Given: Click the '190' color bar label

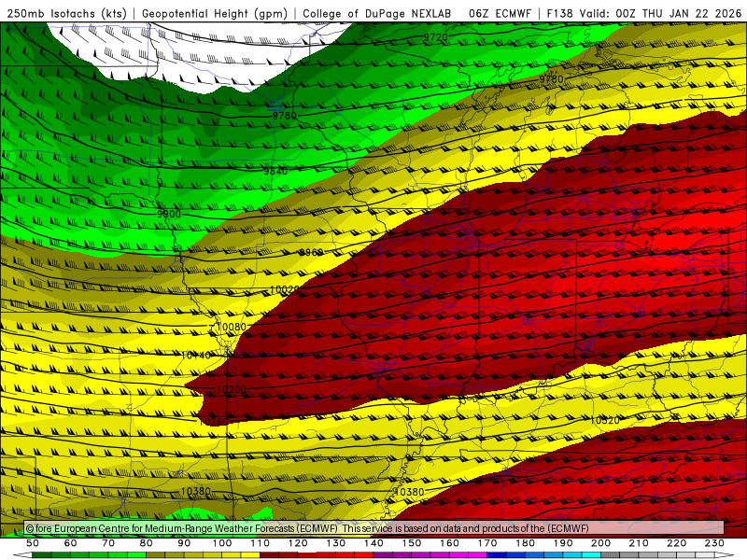Looking at the screenshot, I should pos(563,543).
